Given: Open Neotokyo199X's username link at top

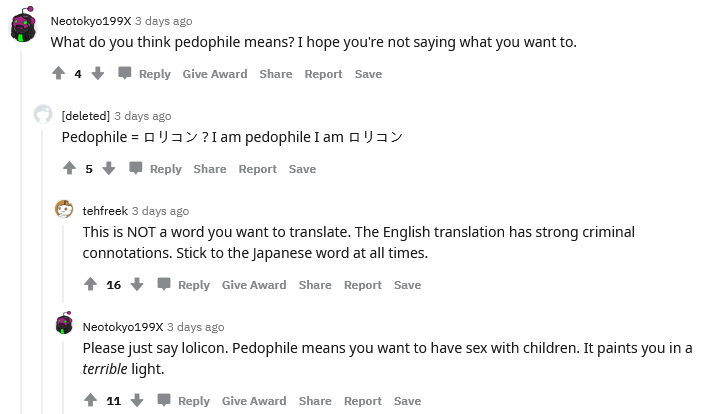Looking at the screenshot, I should (91, 21).
